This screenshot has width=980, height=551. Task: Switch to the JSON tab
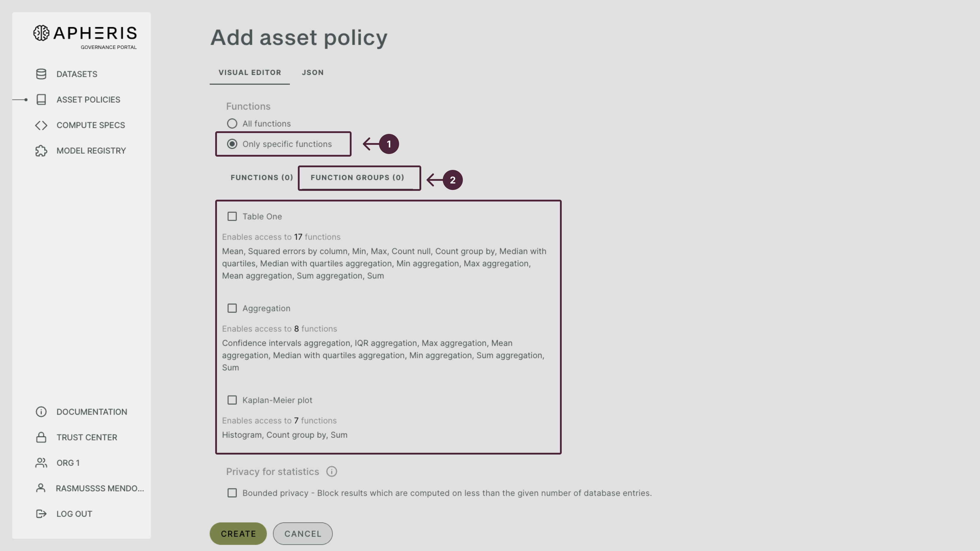313,73
